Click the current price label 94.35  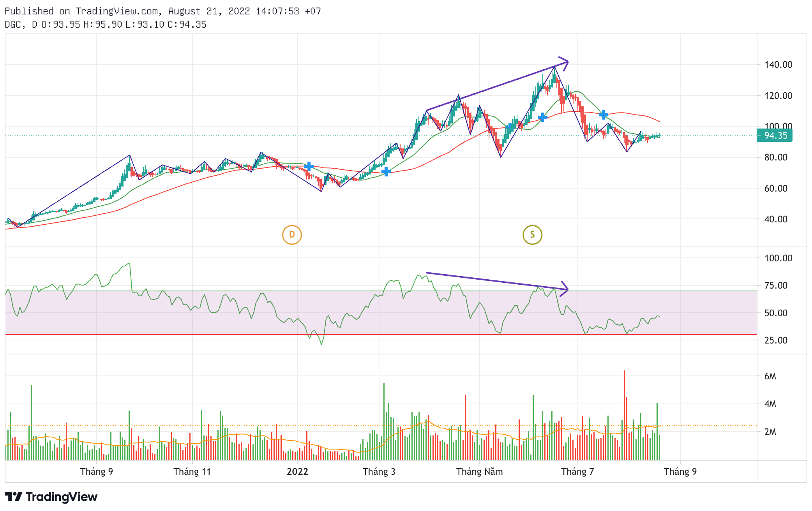(775, 136)
